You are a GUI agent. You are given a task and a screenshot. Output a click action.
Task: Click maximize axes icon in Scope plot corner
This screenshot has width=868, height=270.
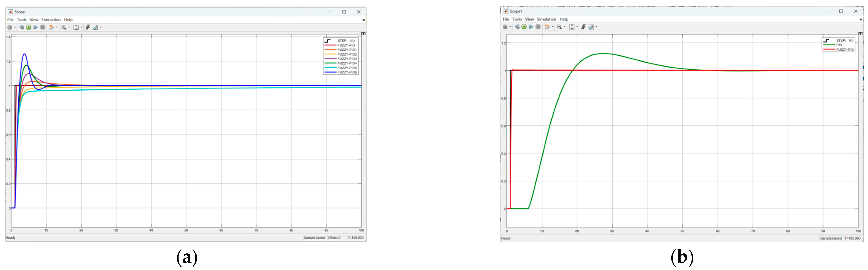click(x=363, y=34)
